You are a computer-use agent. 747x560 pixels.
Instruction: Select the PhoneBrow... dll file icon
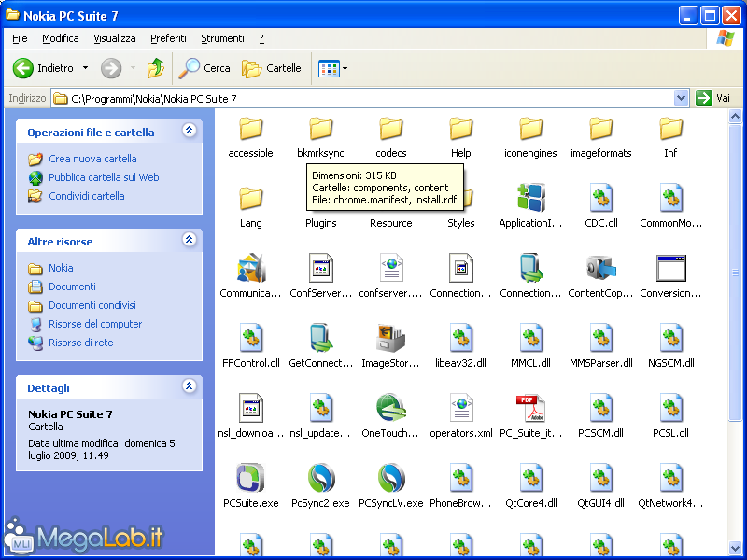pos(460,478)
